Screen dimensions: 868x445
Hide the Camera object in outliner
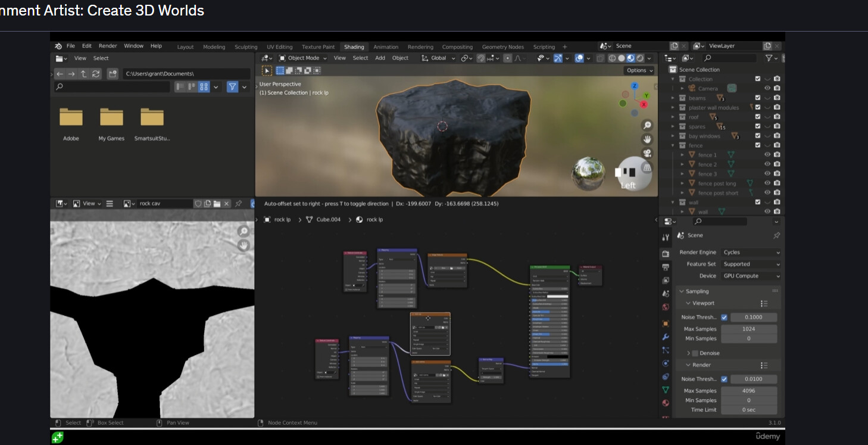point(767,88)
